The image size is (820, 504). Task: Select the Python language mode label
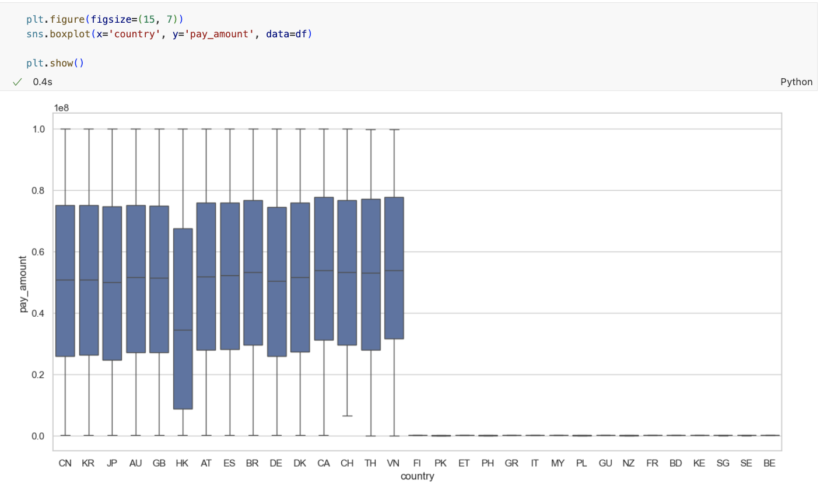pos(796,82)
